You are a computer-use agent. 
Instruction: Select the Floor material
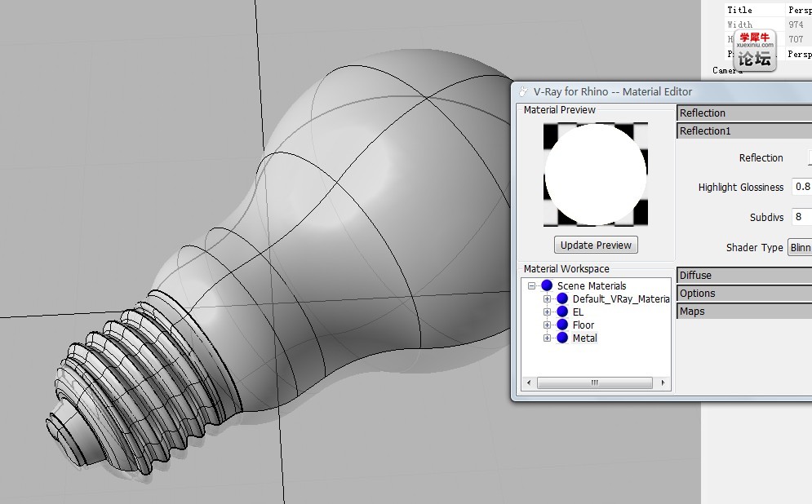click(583, 325)
